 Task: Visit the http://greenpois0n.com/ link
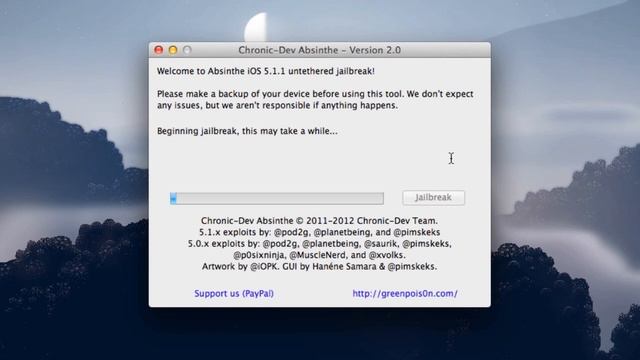[405, 293]
